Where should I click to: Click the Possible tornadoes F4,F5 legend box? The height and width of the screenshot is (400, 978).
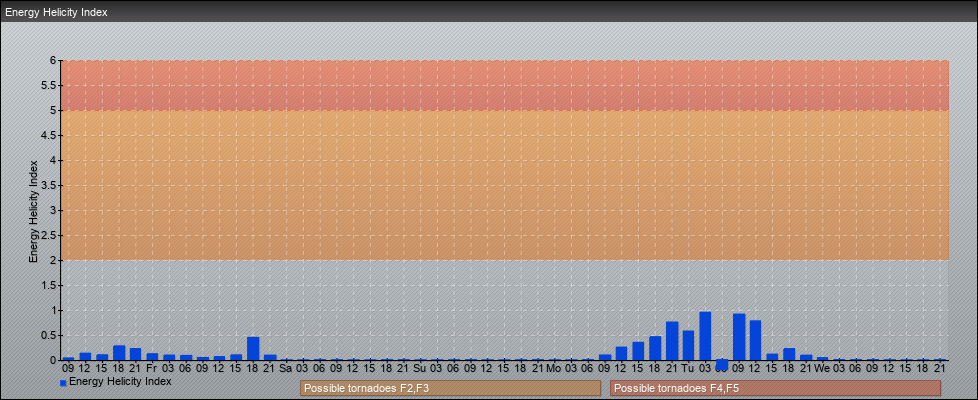click(775, 388)
